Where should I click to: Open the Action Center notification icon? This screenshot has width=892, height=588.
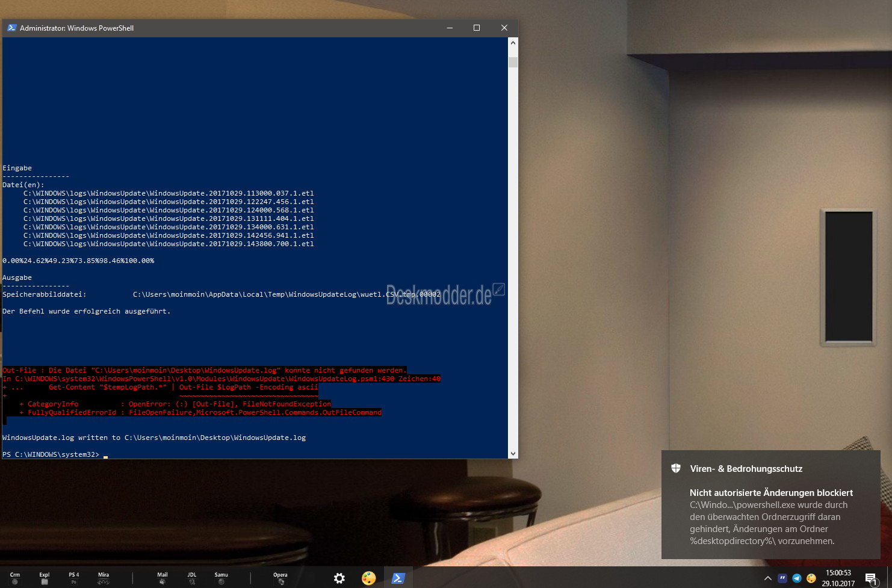pos(871,579)
